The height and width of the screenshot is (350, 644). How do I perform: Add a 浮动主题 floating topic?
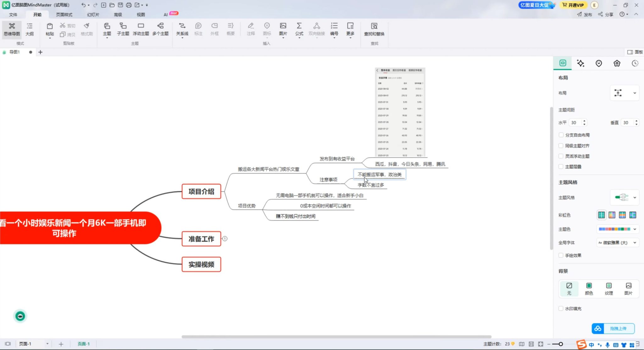[x=141, y=29]
